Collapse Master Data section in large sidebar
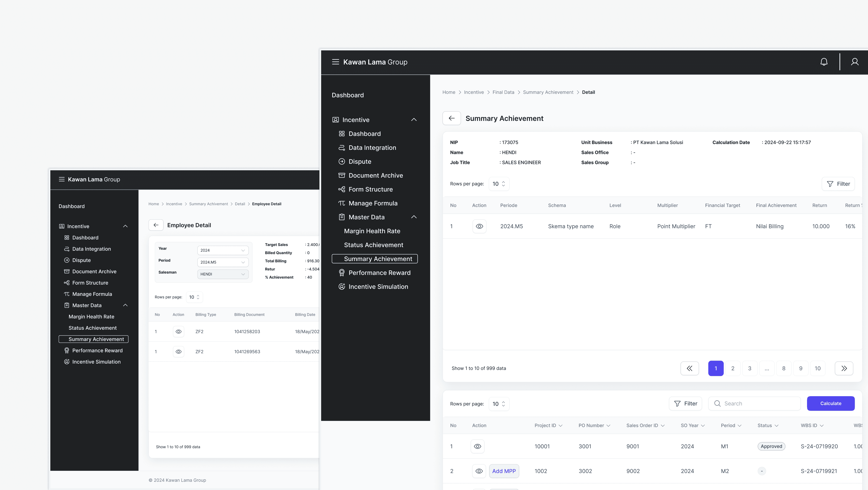 [414, 217]
